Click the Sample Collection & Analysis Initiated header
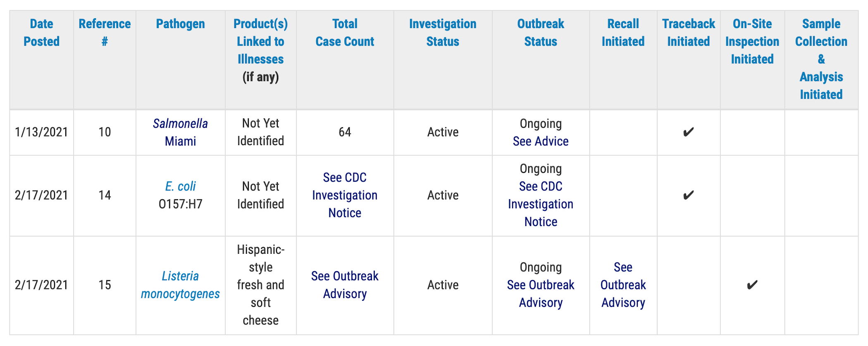 [821, 59]
